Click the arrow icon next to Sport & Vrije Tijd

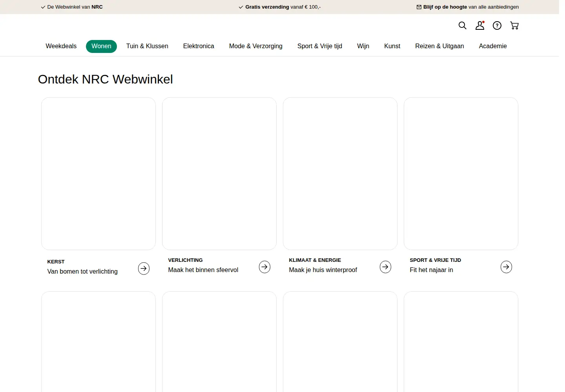(507, 267)
